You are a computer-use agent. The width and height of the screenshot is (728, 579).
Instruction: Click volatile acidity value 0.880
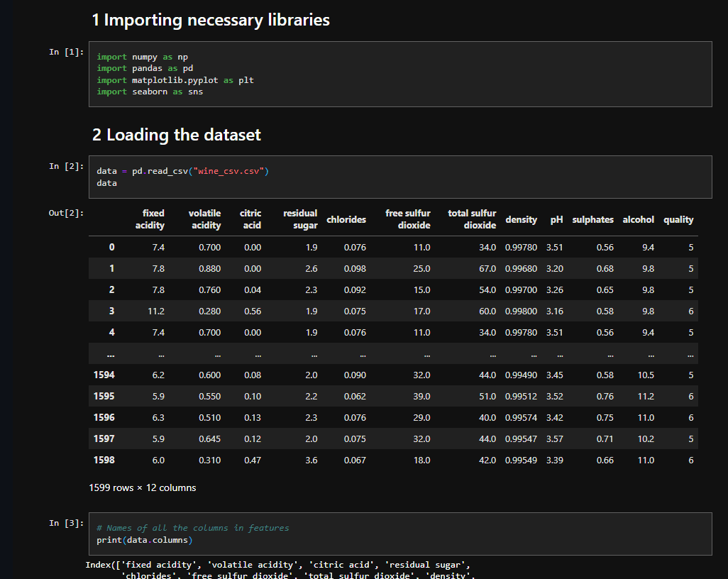(x=209, y=268)
